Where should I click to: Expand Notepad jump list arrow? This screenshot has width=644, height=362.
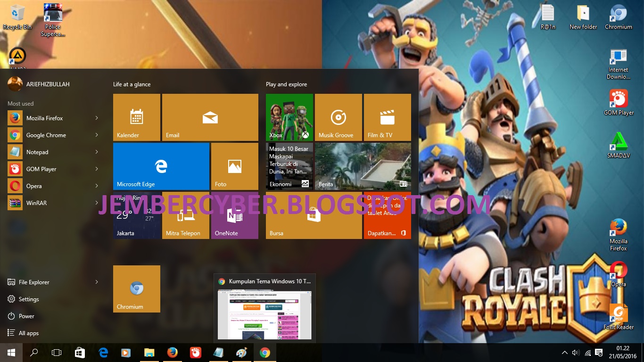point(97,152)
